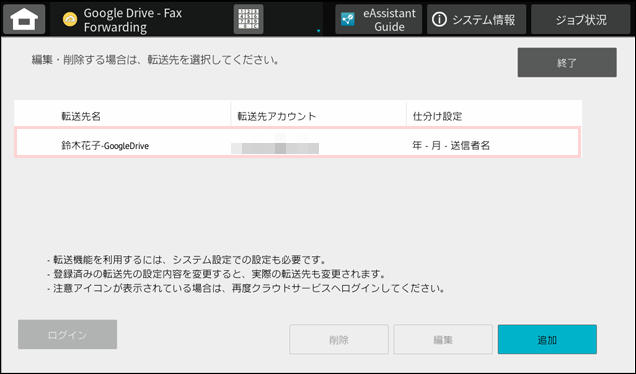
Task: Open ジョブ状況 job status
Action: point(580,19)
